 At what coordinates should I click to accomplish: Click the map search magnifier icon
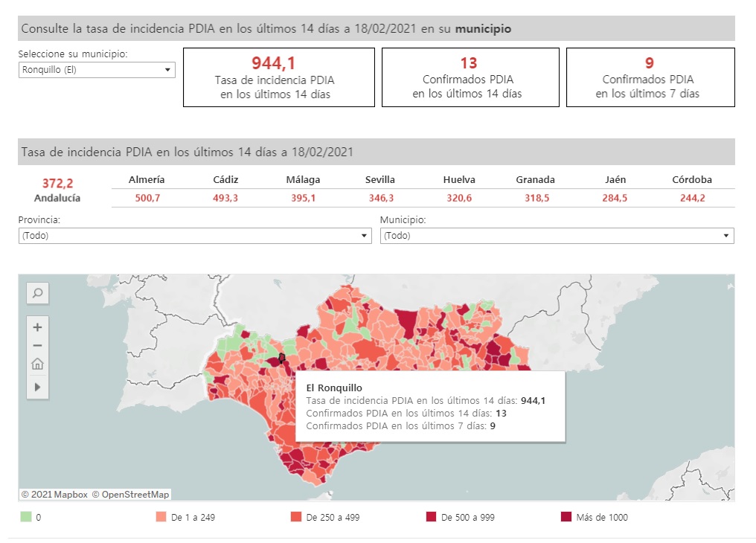click(37, 293)
